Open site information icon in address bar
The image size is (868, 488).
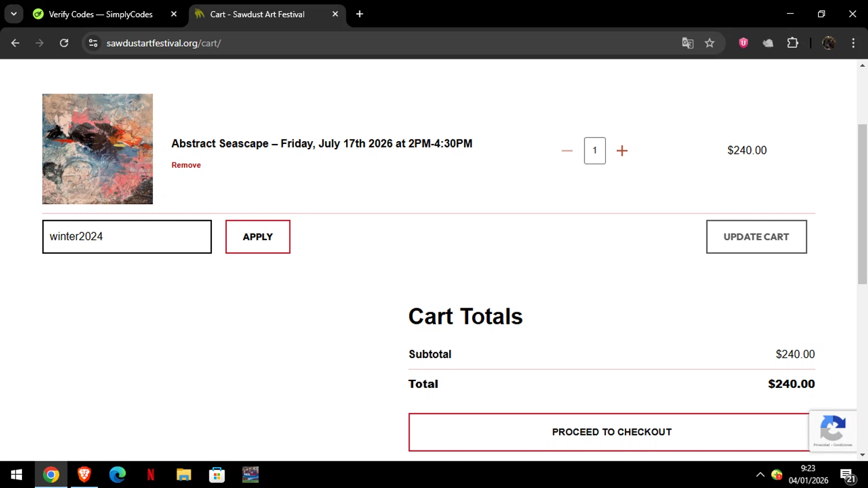tap(93, 43)
